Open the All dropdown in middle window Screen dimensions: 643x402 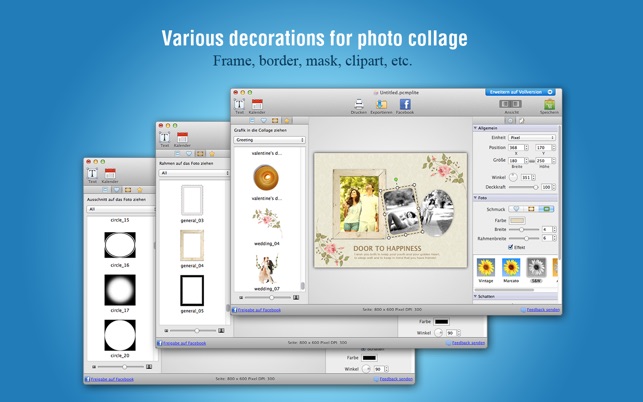pos(194,173)
